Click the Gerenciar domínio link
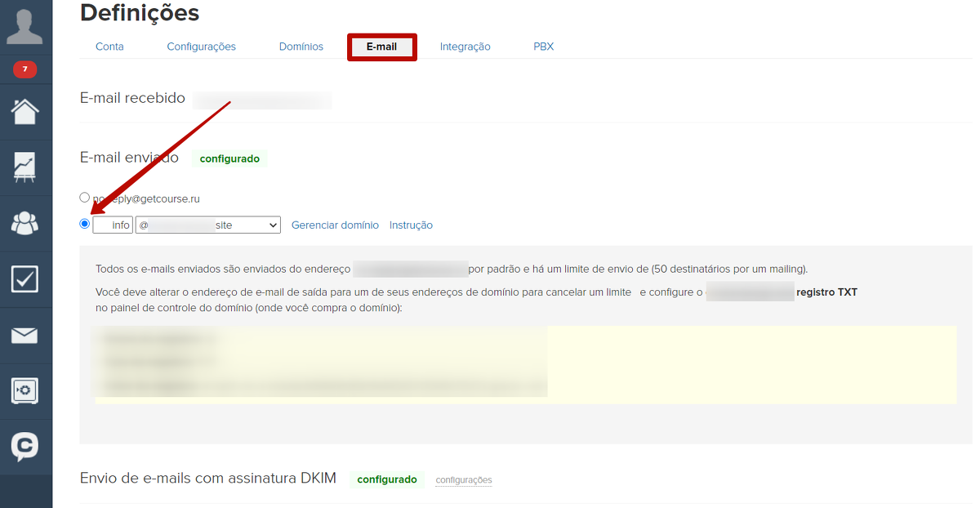The width and height of the screenshot is (980, 508). 335,225
